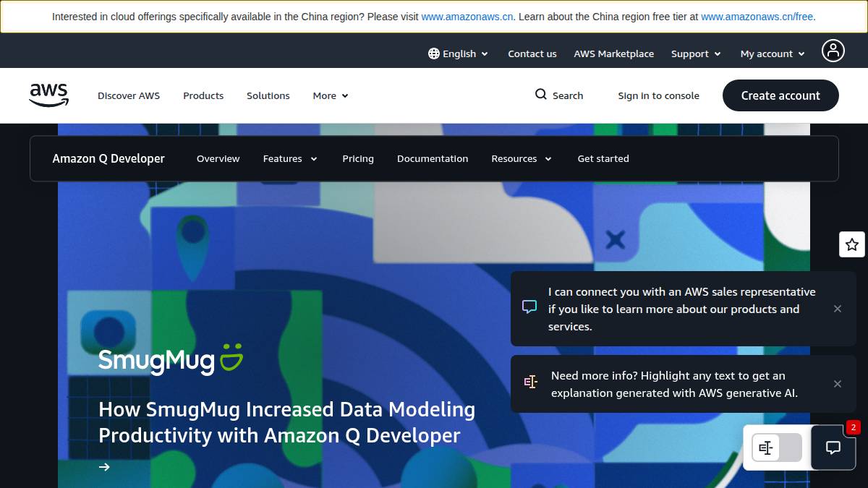Open the Products menu

click(x=203, y=95)
